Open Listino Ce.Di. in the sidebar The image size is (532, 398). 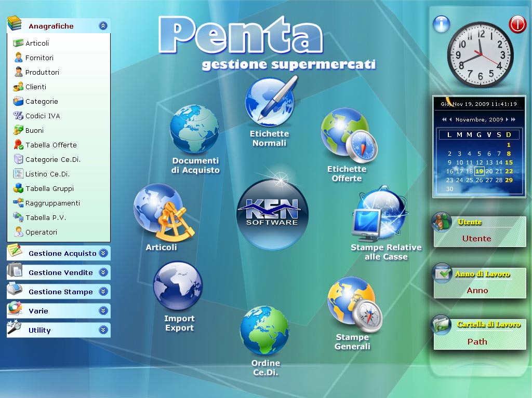tap(47, 174)
